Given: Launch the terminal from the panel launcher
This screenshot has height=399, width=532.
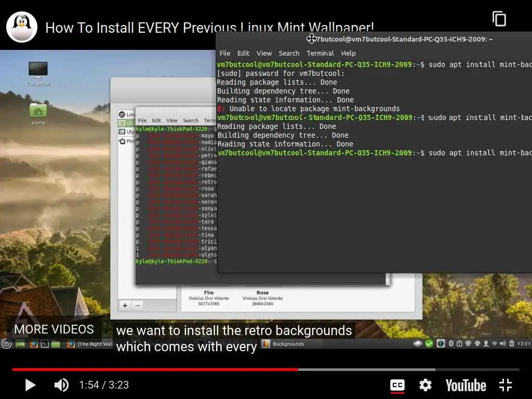Looking at the screenshot, I should tap(45, 344).
